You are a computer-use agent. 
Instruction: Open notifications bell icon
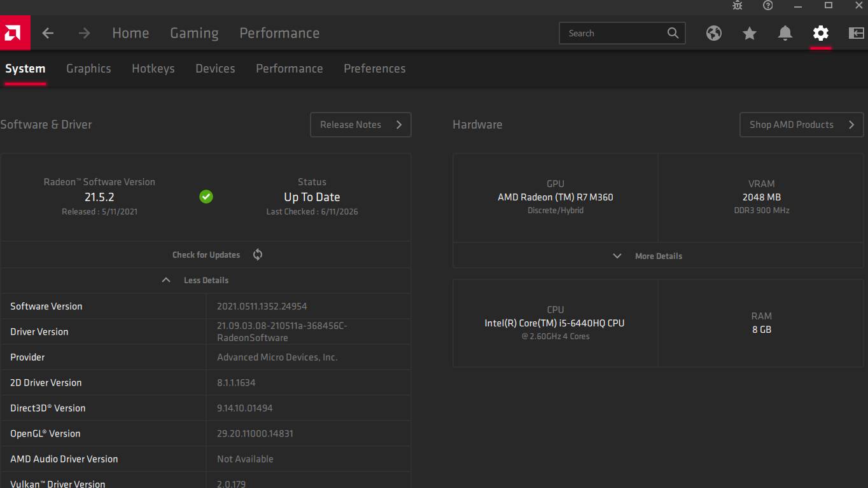[785, 33]
